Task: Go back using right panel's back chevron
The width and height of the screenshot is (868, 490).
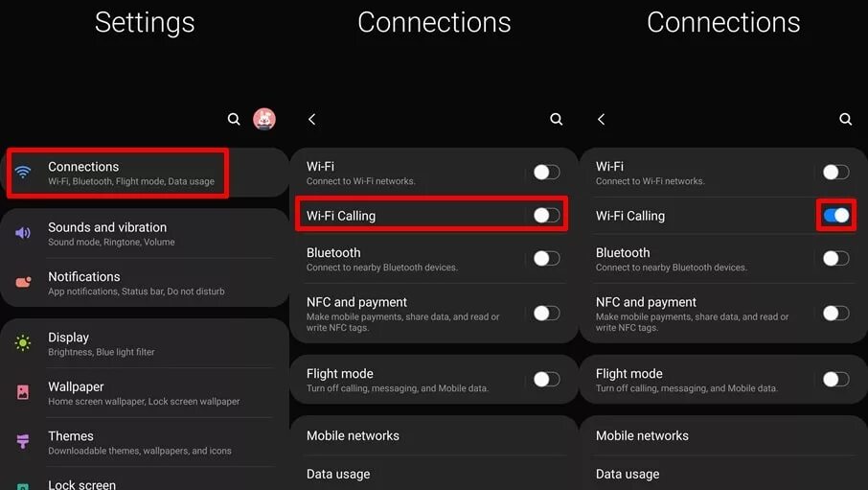Action: click(602, 119)
